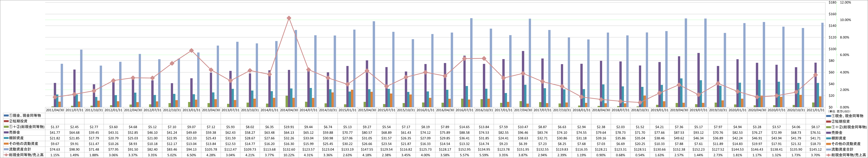Select the cell showing $74.63
Image resolution: width=868 pixels, height=158 pixels.
pyautogui.click(x=55, y=149)
